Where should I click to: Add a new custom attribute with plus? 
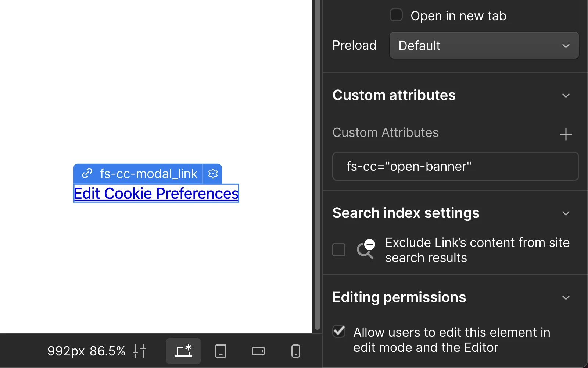(x=566, y=134)
